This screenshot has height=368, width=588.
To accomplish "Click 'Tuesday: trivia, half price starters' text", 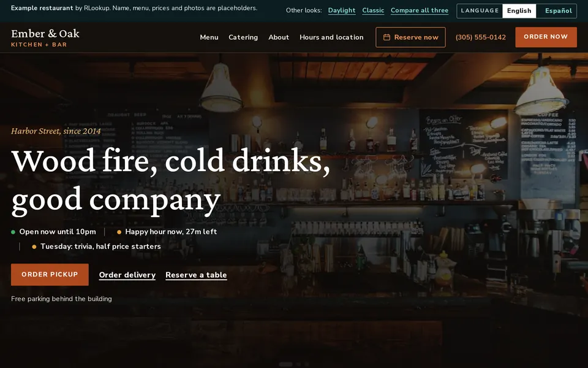I will coord(100,247).
